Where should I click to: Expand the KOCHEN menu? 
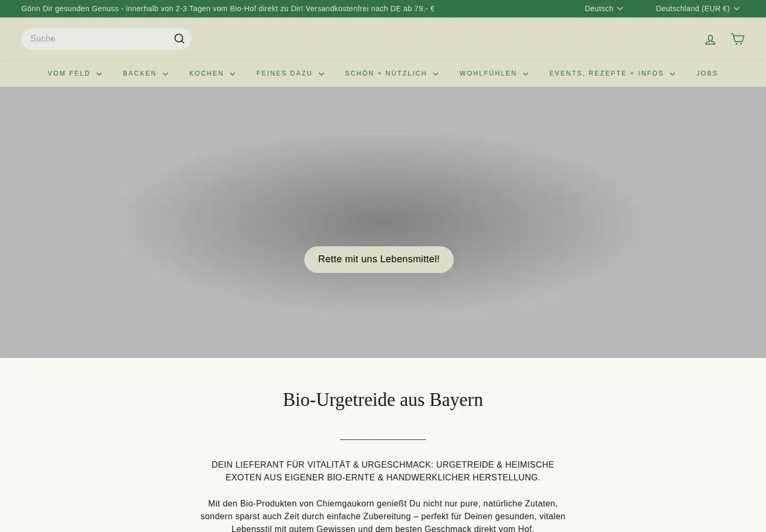tap(212, 73)
